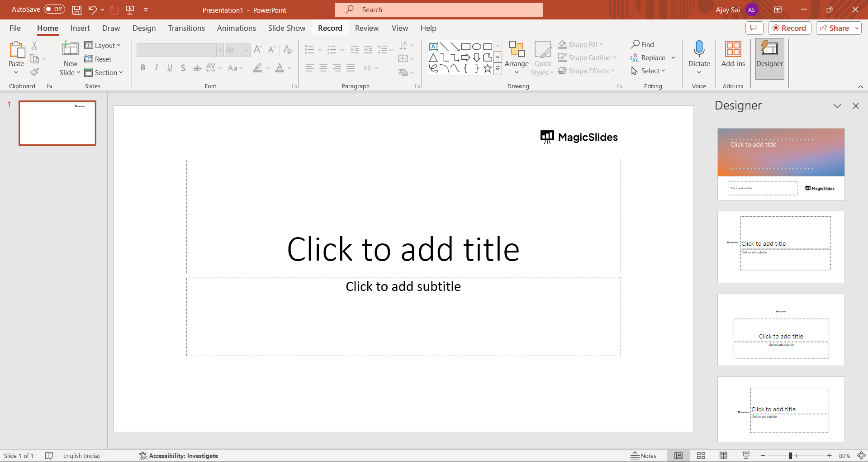Image resolution: width=868 pixels, height=462 pixels.
Task: Switch to the Design tab
Action: pos(144,28)
